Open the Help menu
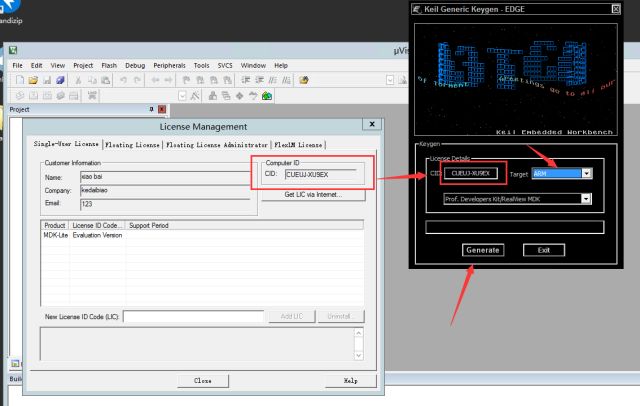640x406 pixels. [x=281, y=65]
